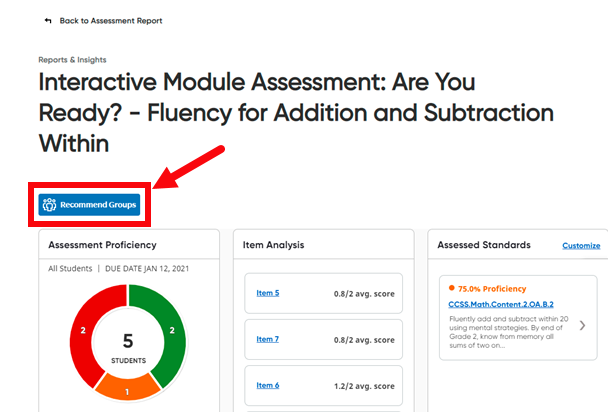Screen dimensions: 608x412
Task: Open Item 7 analysis link
Action: (268, 339)
